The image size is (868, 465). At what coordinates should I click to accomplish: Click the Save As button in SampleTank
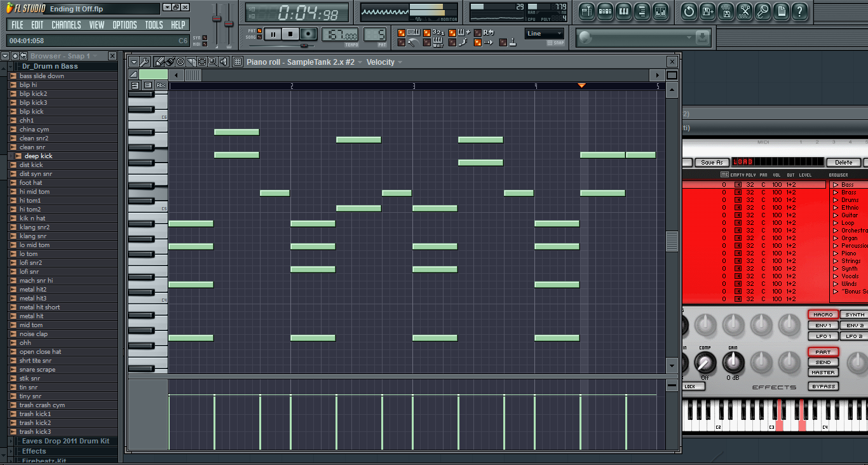pyautogui.click(x=712, y=163)
